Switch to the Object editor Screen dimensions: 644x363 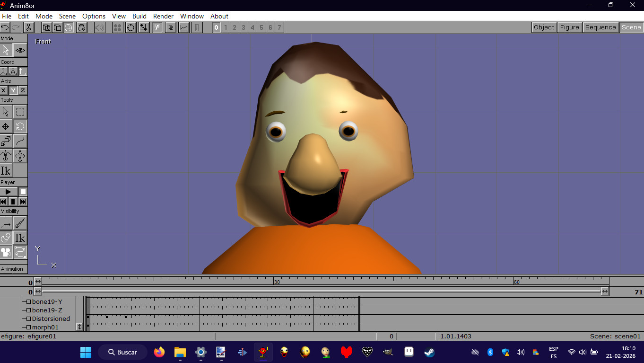coord(544,27)
